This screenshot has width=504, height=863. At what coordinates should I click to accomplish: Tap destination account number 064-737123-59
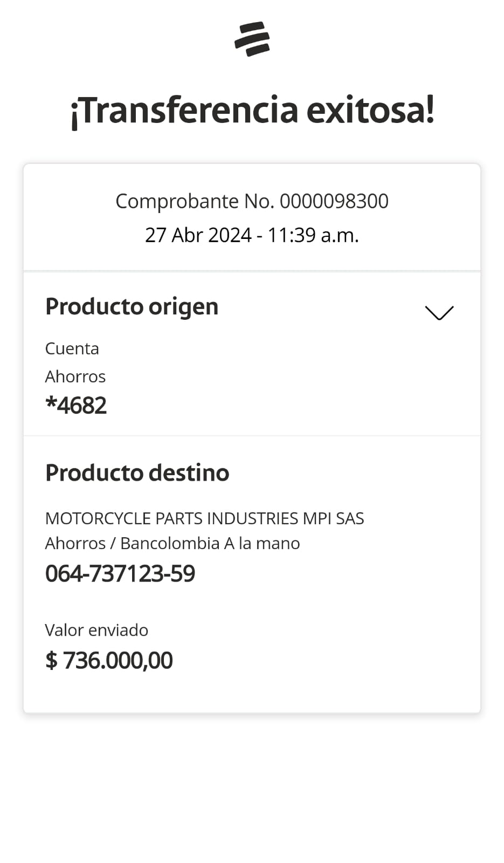pos(120,573)
